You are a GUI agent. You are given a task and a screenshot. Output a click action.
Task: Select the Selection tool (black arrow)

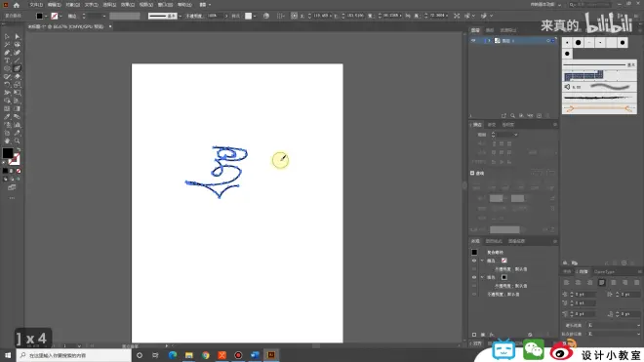[7, 36]
